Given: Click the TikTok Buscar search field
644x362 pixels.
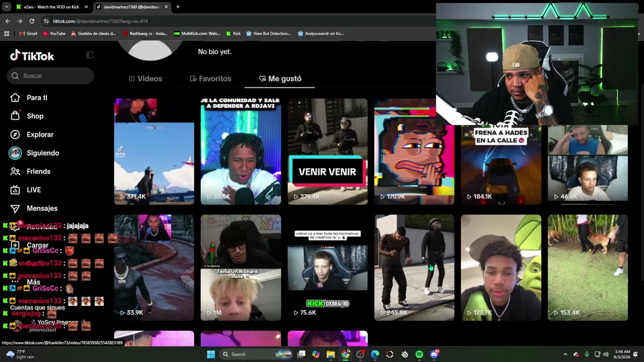Looking at the screenshot, I should 50,76.
